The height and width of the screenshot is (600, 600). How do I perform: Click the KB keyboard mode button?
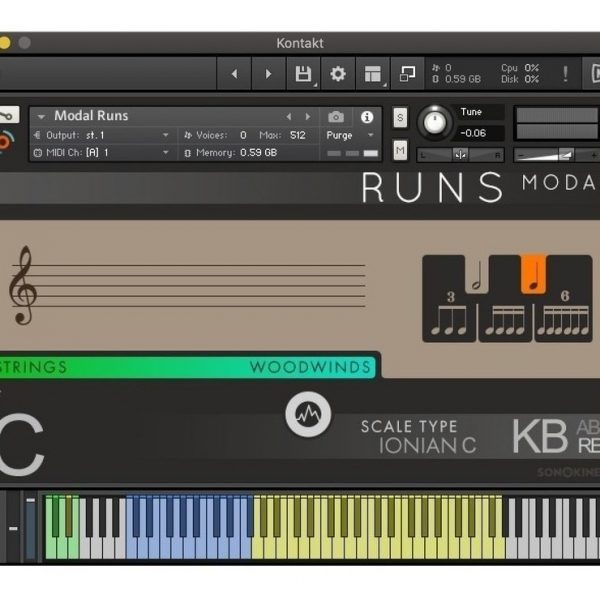[x=540, y=436]
